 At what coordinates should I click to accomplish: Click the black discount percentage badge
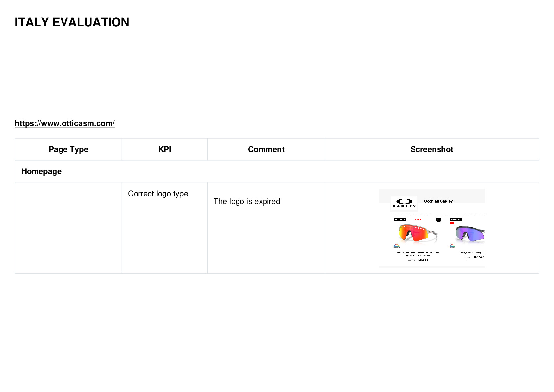[x=438, y=220]
